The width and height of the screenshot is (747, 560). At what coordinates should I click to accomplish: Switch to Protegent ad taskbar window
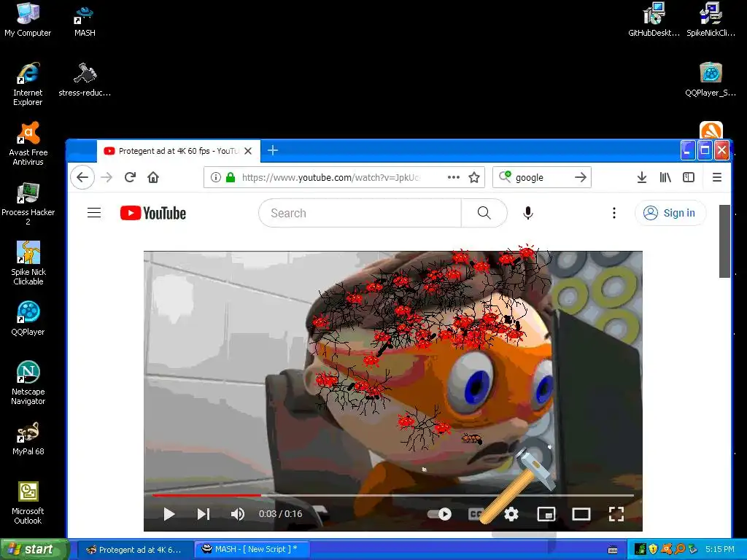(x=133, y=550)
